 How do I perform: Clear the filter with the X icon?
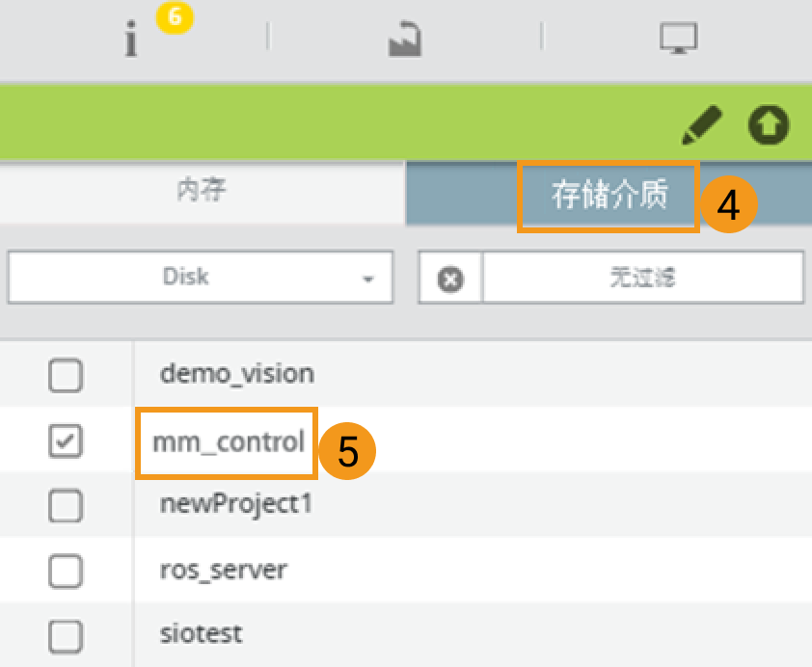(x=450, y=279)
